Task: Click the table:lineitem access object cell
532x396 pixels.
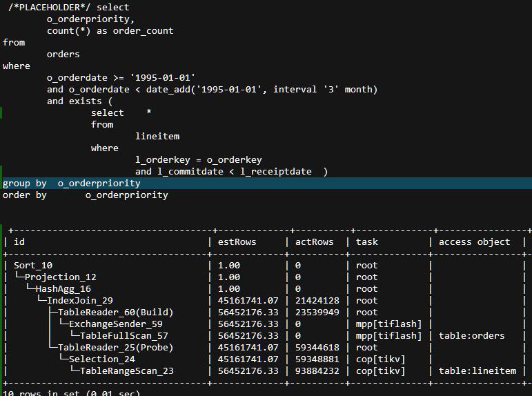Action: (477, 370)
